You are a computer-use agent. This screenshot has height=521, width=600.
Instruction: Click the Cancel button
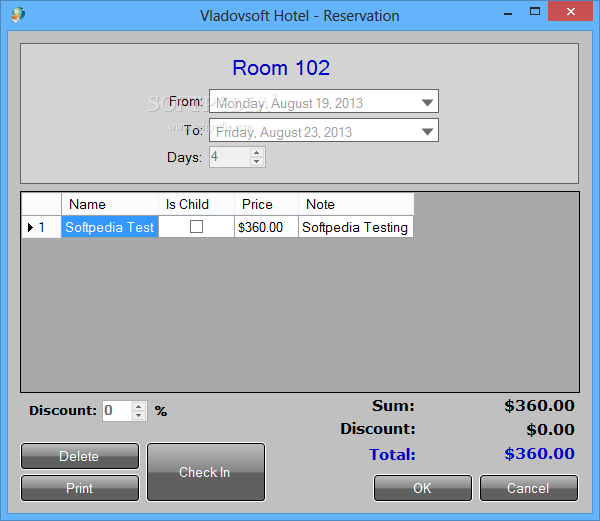point(529,488)
